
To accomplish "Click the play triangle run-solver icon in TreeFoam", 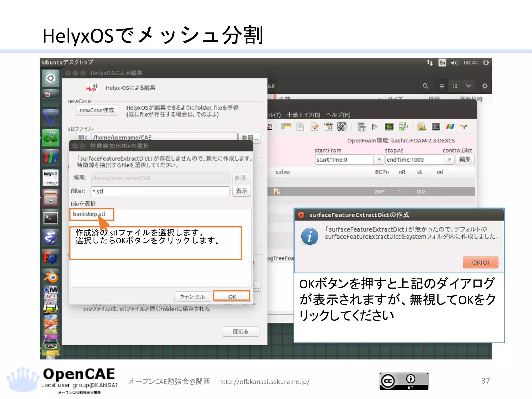I will coord(375,127).
